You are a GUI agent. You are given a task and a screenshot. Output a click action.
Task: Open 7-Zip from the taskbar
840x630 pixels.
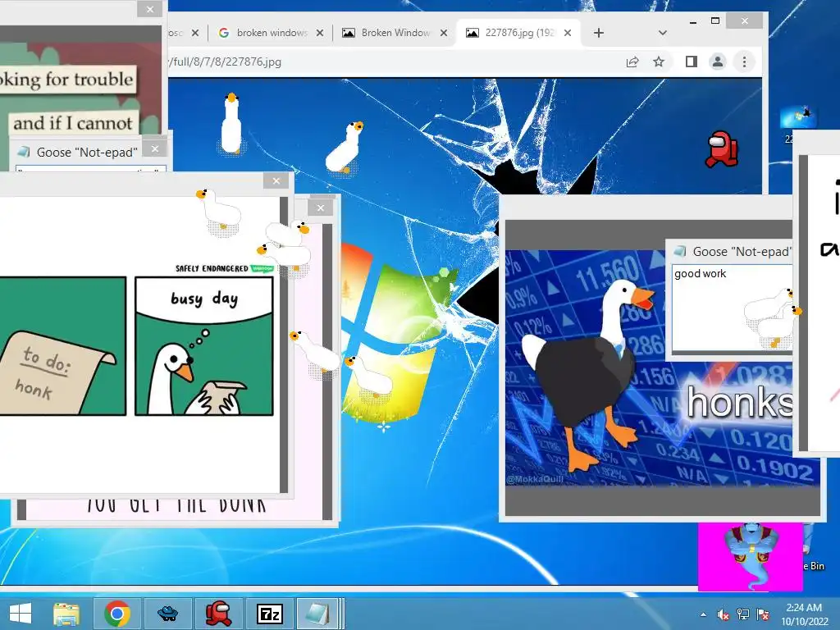pyautogui.click(x=269, y=614)
